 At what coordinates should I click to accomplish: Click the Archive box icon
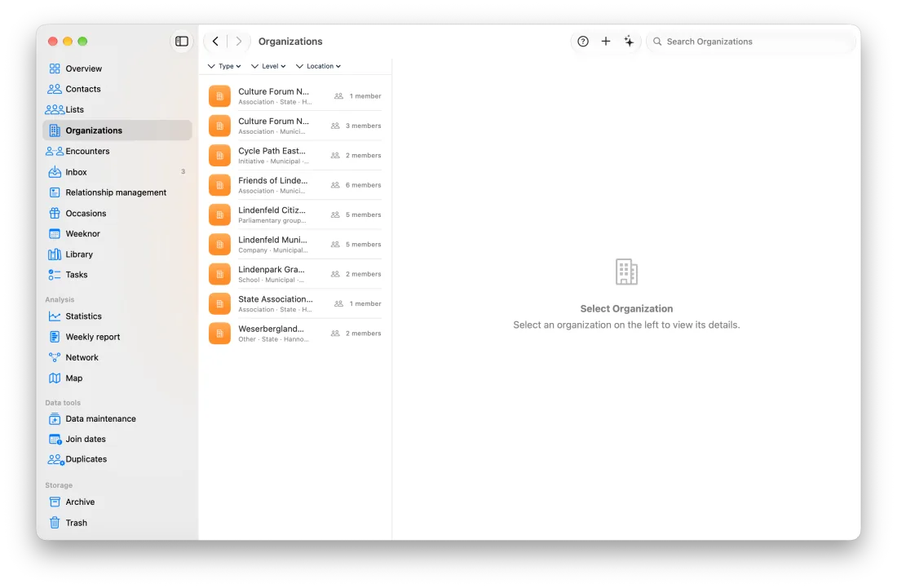coord(55,502)
